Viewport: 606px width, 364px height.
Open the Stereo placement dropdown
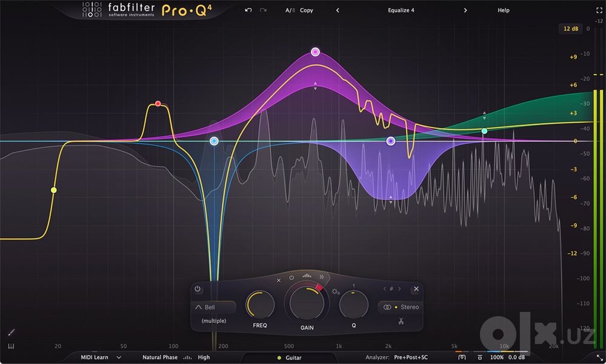[401, 307]
